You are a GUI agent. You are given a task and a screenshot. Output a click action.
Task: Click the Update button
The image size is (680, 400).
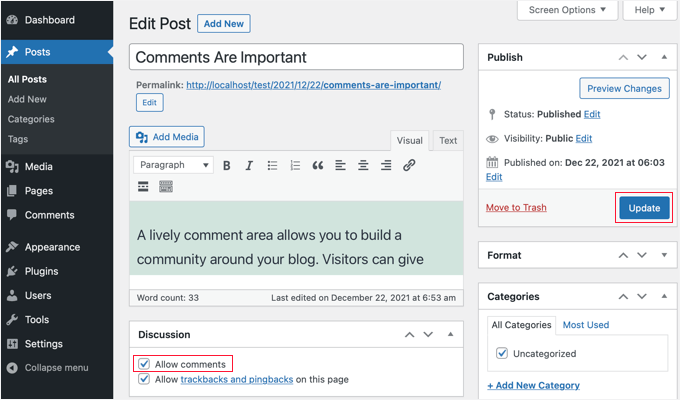click(x=644, y=208)
